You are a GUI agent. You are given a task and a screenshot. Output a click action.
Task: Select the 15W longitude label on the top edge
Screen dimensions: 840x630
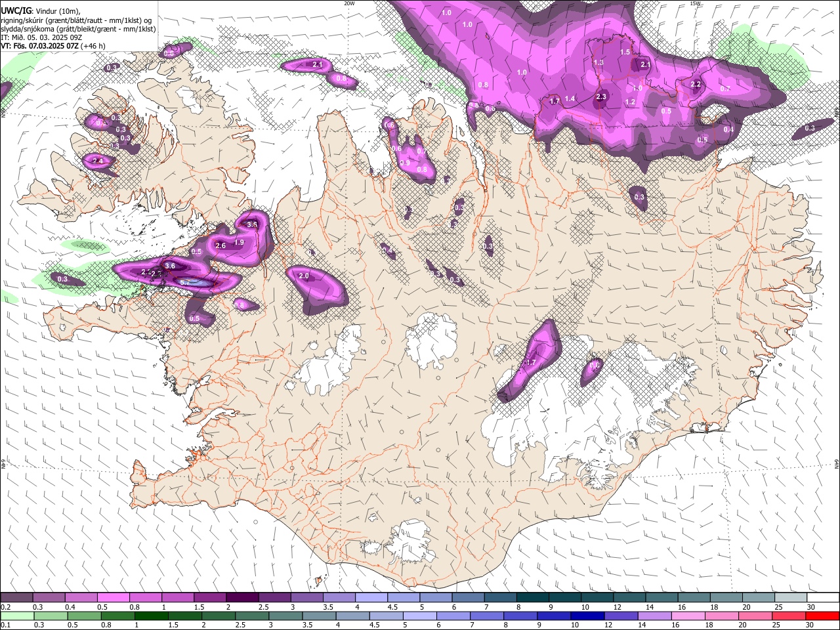coord(695,3)
